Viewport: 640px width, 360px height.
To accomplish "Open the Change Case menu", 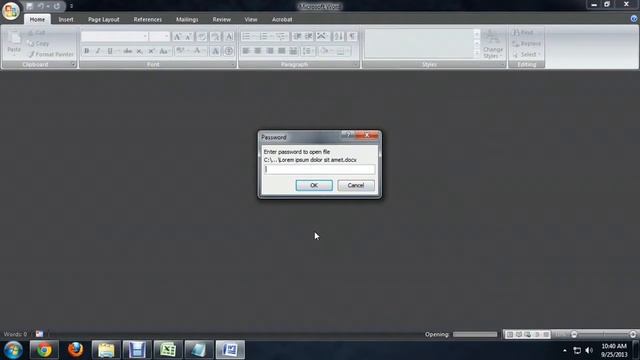I will coord(164,51).
